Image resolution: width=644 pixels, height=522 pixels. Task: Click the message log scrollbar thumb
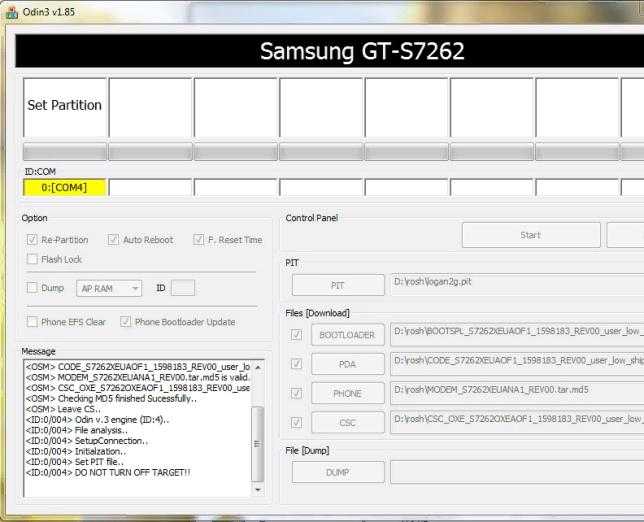pyautogui.click(x=258, y=444)
